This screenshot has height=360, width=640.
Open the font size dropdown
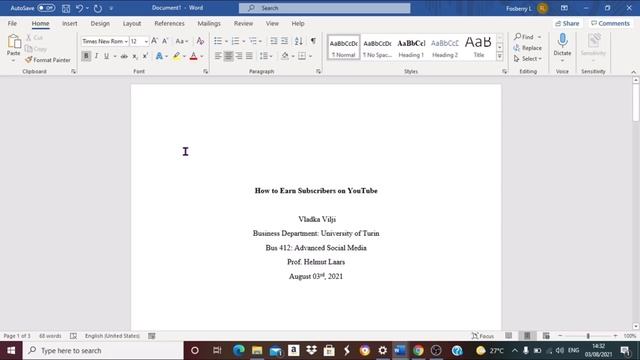point(146,42)
